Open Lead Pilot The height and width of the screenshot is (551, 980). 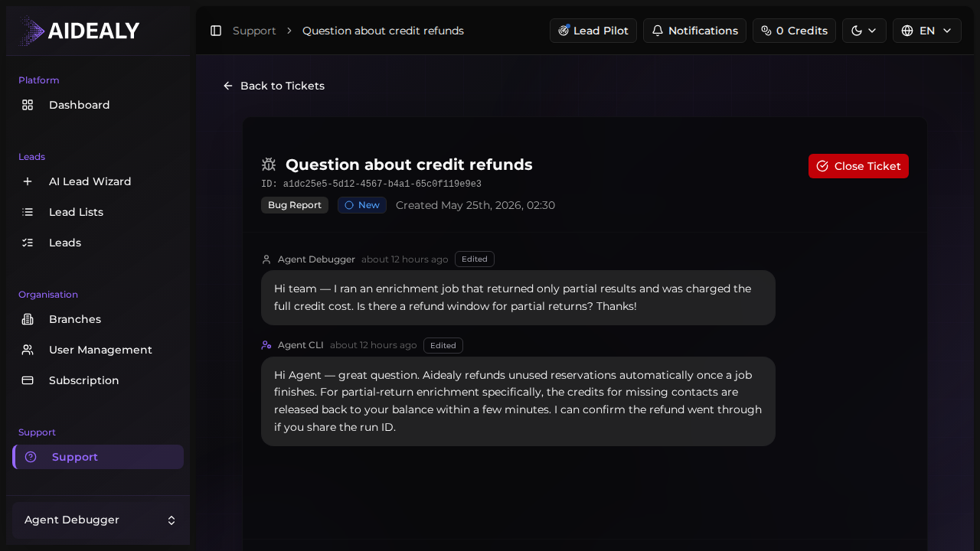point(593,31)
